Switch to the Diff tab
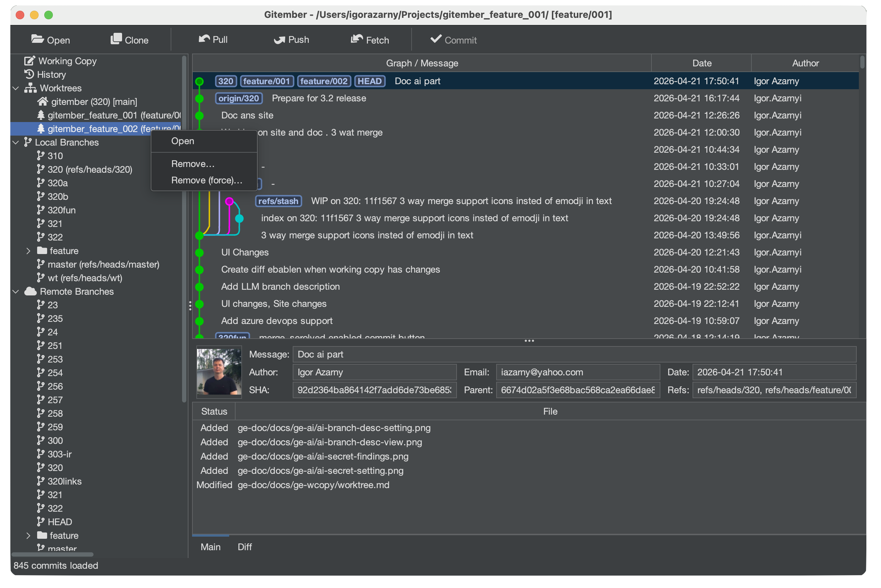881x588 pixels. (x=245, y=547)
